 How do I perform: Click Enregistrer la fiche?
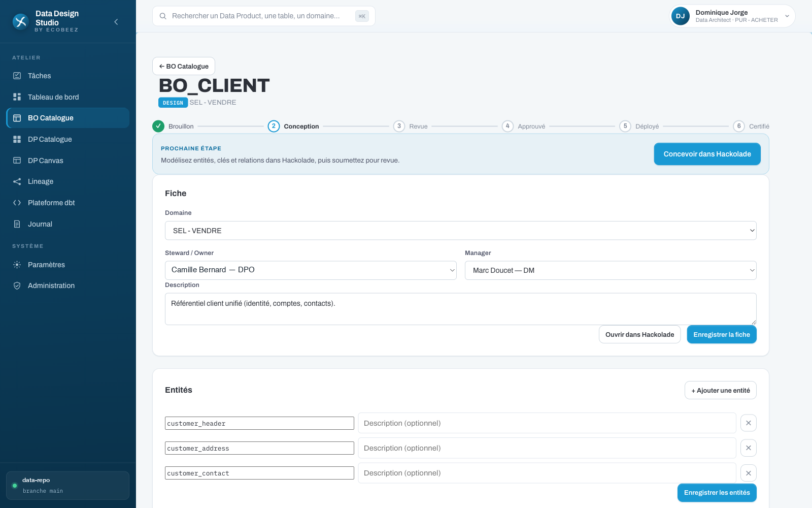[722, 334]
